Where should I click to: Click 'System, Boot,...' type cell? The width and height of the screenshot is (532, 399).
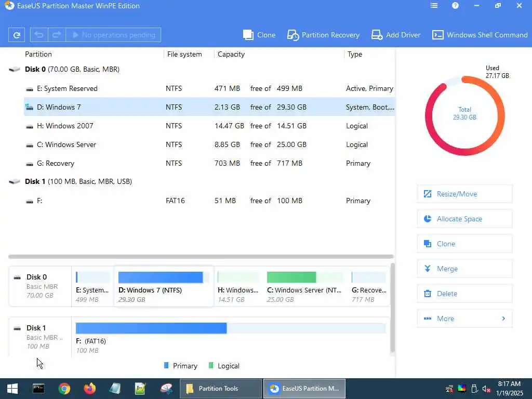pos(370,107)
